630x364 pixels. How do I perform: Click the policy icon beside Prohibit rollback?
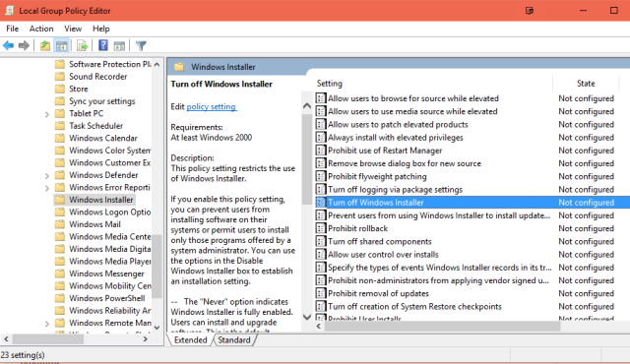pos(321,228)
